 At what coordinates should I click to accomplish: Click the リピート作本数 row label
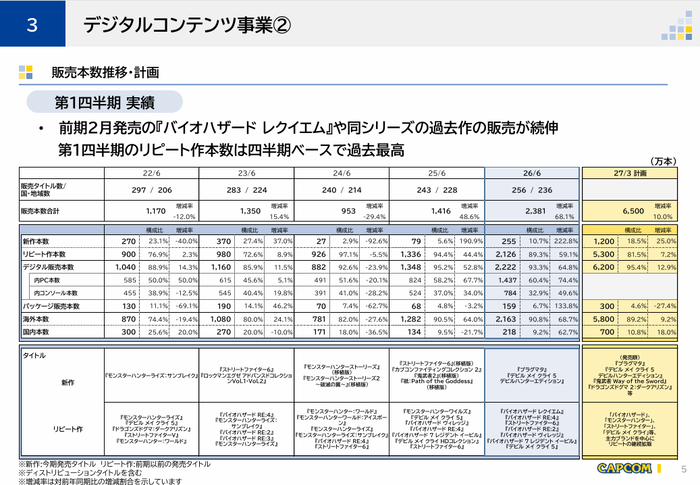[44, 254]
